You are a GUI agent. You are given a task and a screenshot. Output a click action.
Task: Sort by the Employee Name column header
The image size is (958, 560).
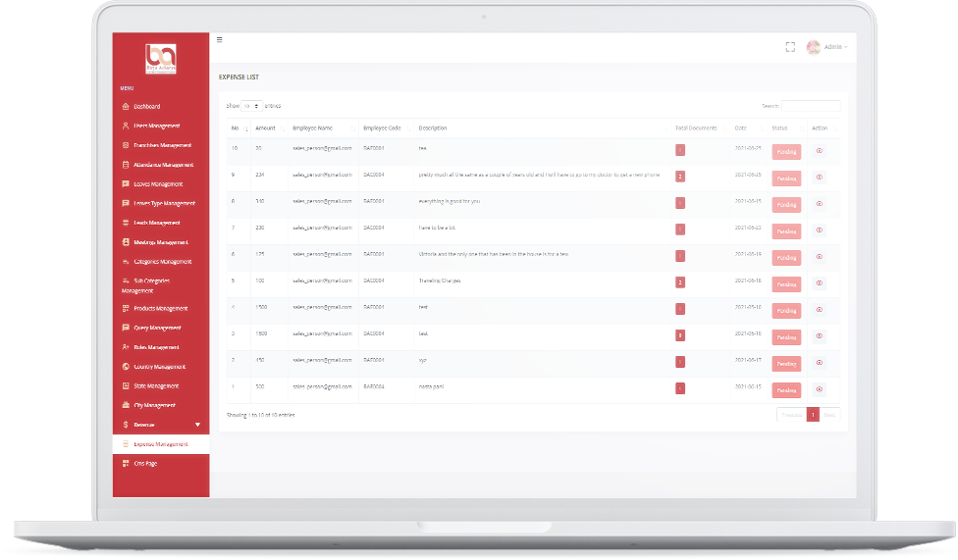click(323, 128)
